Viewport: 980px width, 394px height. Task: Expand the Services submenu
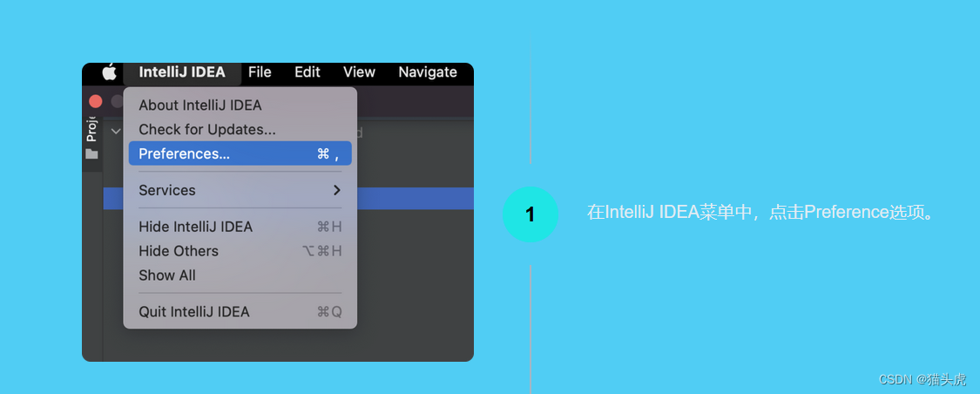[x=240, y=190]
